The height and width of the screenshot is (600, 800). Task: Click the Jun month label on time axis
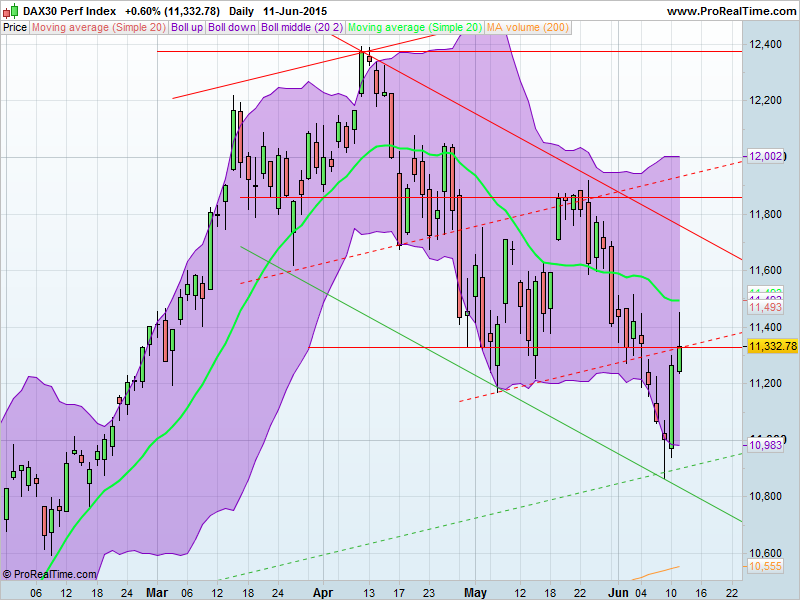pos(619,593)
